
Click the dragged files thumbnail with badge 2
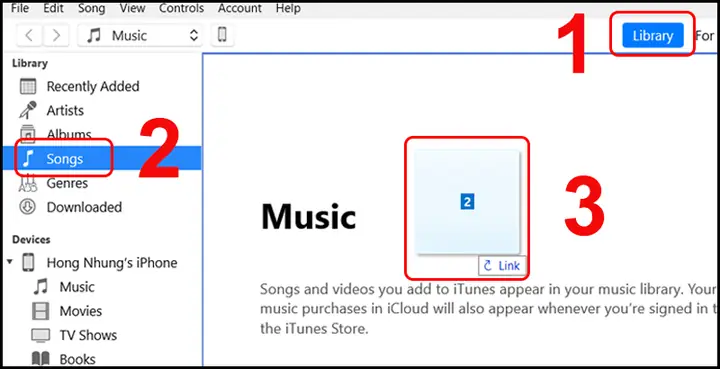467,202
